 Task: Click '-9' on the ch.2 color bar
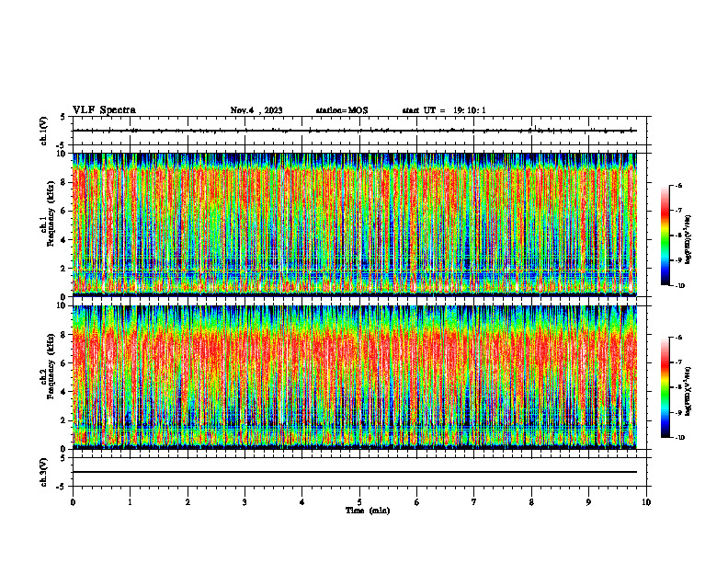pos(678,412)
